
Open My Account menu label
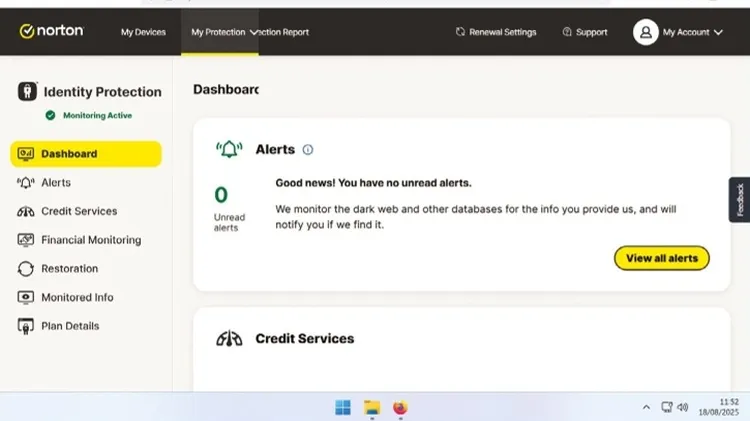pos(685,32)
